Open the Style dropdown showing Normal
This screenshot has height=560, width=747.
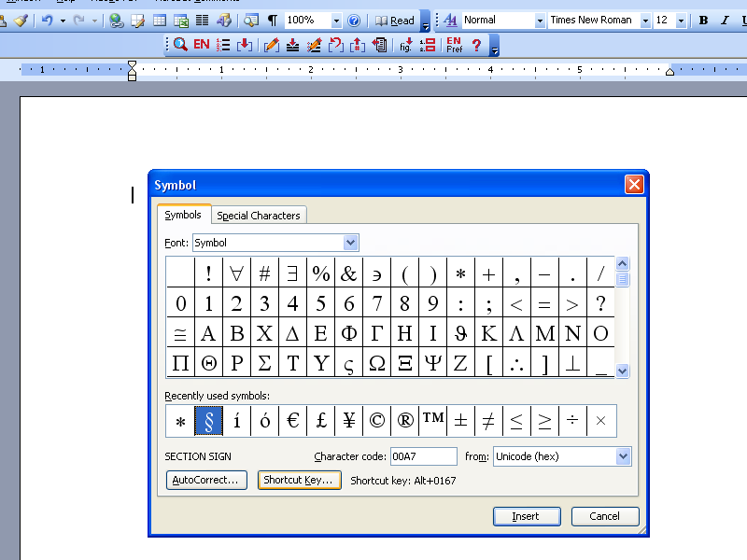(540, 21)
